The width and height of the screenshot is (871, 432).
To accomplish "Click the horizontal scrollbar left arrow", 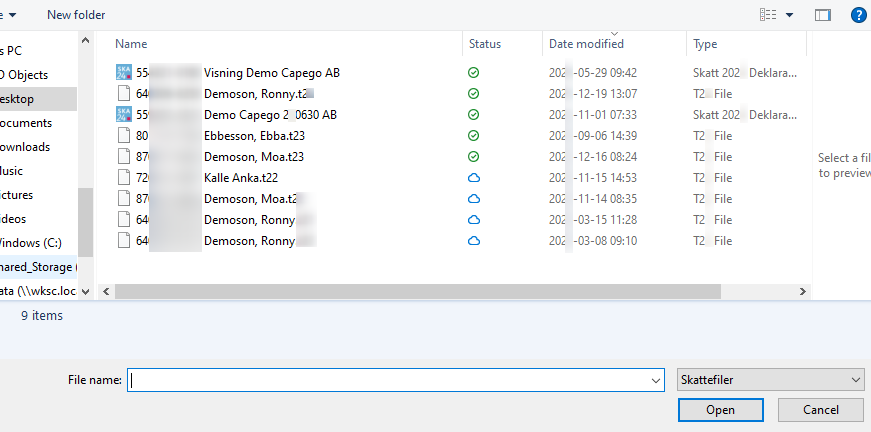I will 106,292.
